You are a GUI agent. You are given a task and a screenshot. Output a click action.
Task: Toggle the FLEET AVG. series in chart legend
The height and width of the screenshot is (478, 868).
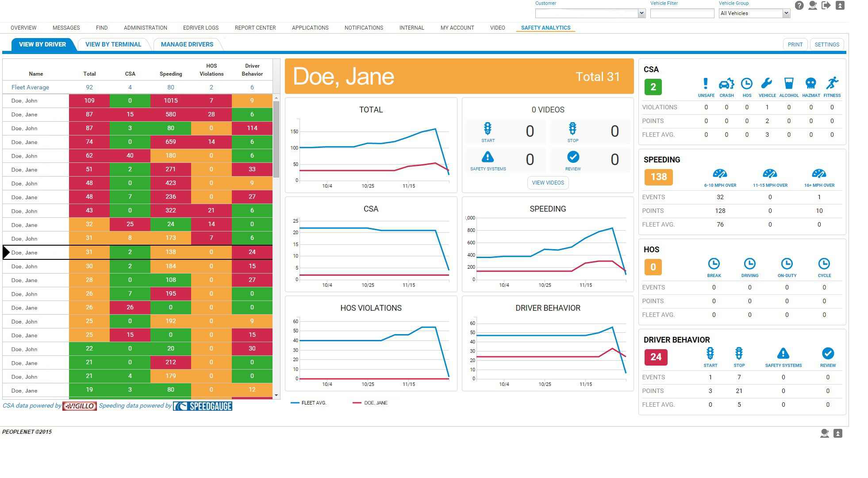(314, 403)
